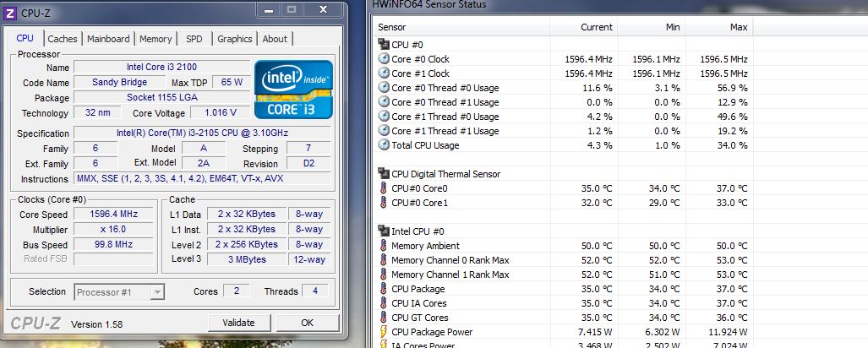Image resolution: width=868 pixels, height=348 pixels.
Task: Click the Specification field i3-2105 CPU
Action: click(202, 133)
